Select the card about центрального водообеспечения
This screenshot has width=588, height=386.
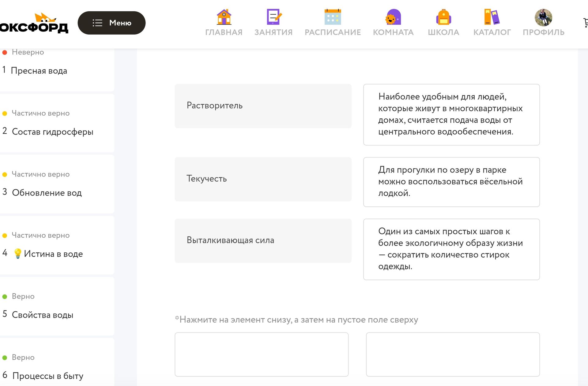(451, 115)
